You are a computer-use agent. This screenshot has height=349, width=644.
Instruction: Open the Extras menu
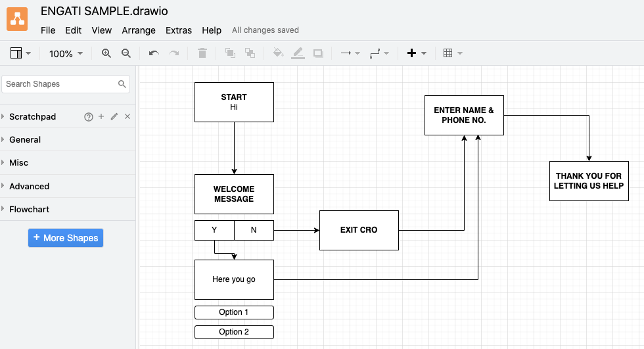(179, 30)
